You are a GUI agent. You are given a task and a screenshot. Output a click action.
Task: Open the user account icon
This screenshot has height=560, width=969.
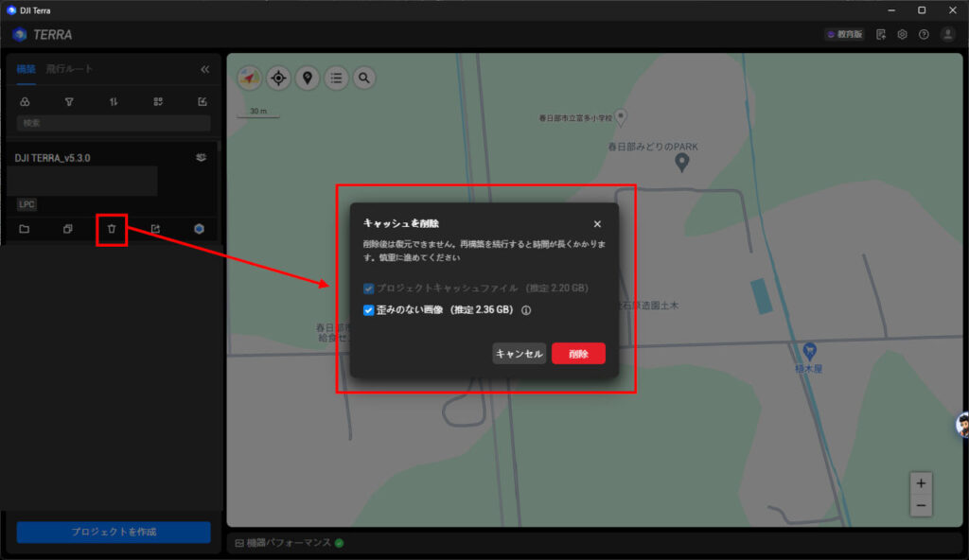(x=948, y=35)
